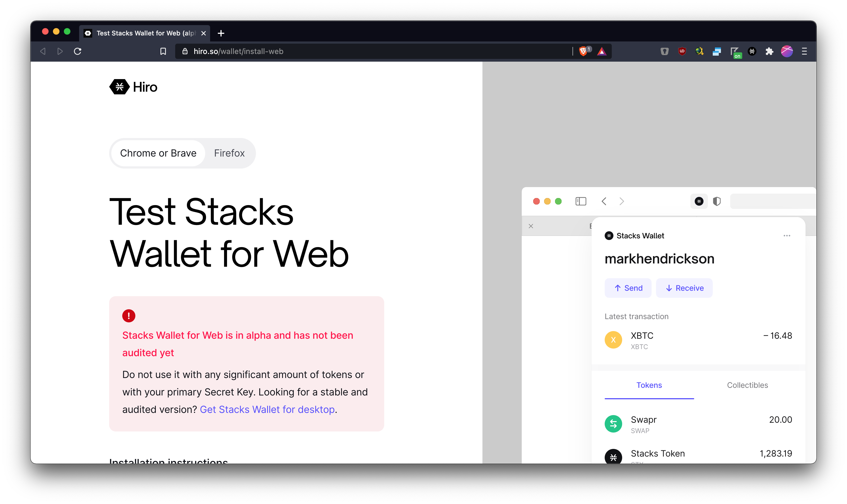Bookmark this page with the bookmark icon

click(163, 51)
